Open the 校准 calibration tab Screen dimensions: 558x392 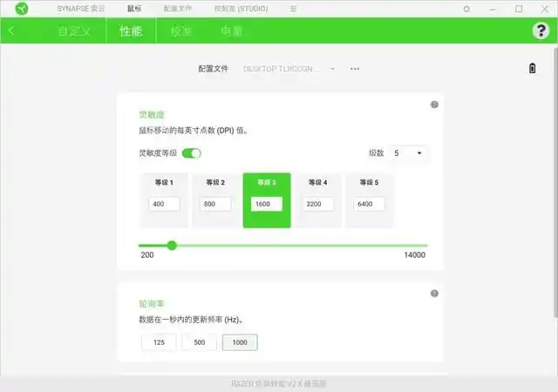pyautogui.click(x=181, y=30)
